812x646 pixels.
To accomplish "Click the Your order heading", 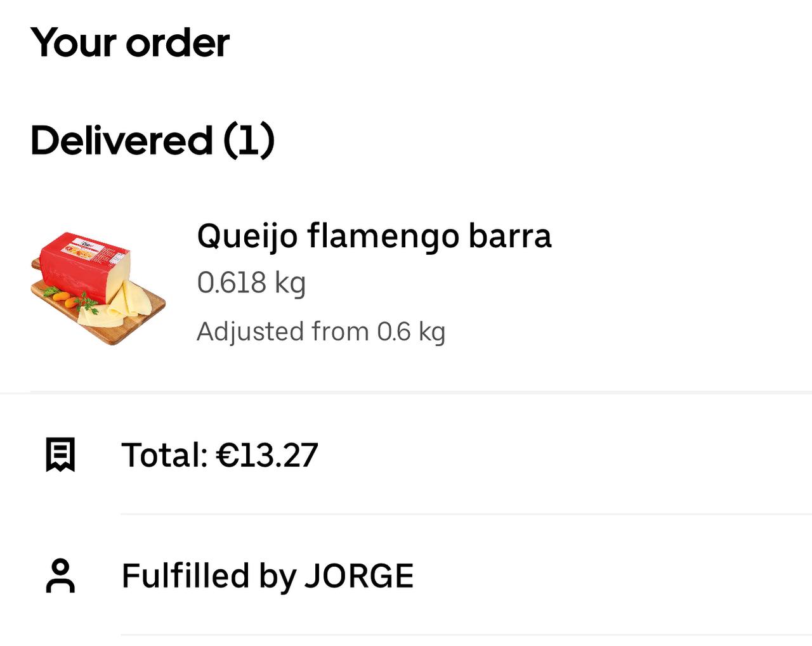I will pyautogui.click(x=130, y=42).
